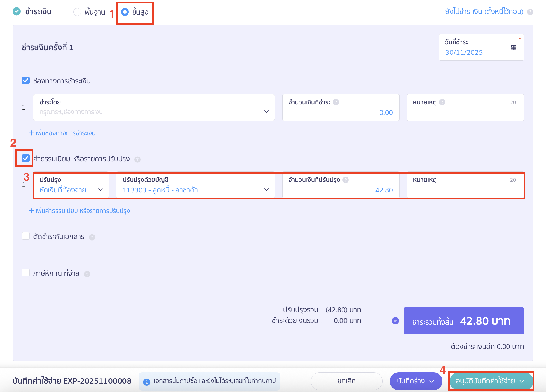Expand the ปรับปรุง type dropdown
The width and height of the screenshot is (546, 392).
(71, 186)
